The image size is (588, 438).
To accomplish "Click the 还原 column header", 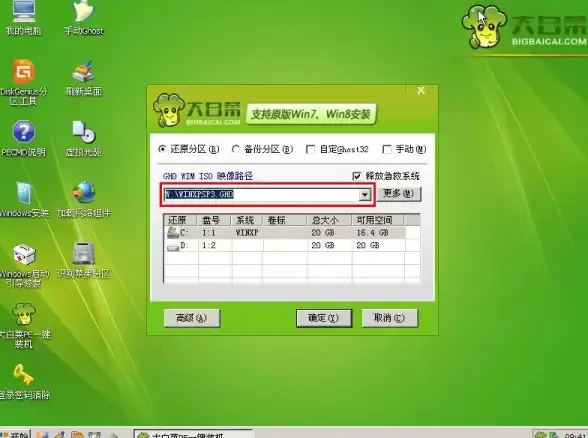I will [181, 220].
